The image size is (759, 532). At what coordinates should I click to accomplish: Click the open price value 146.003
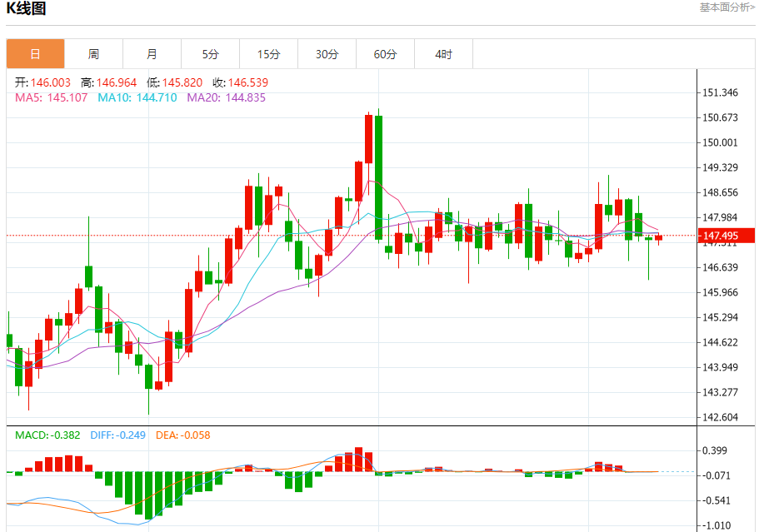(50, 82)
